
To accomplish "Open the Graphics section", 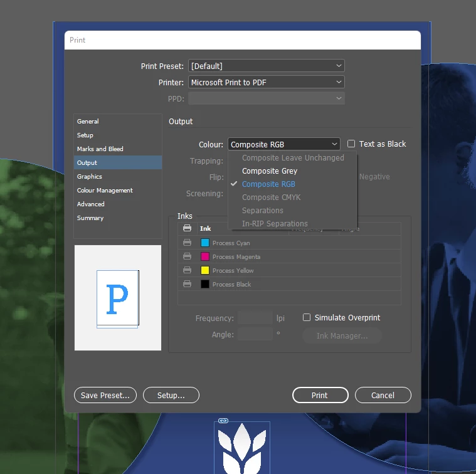I will 118,177.
